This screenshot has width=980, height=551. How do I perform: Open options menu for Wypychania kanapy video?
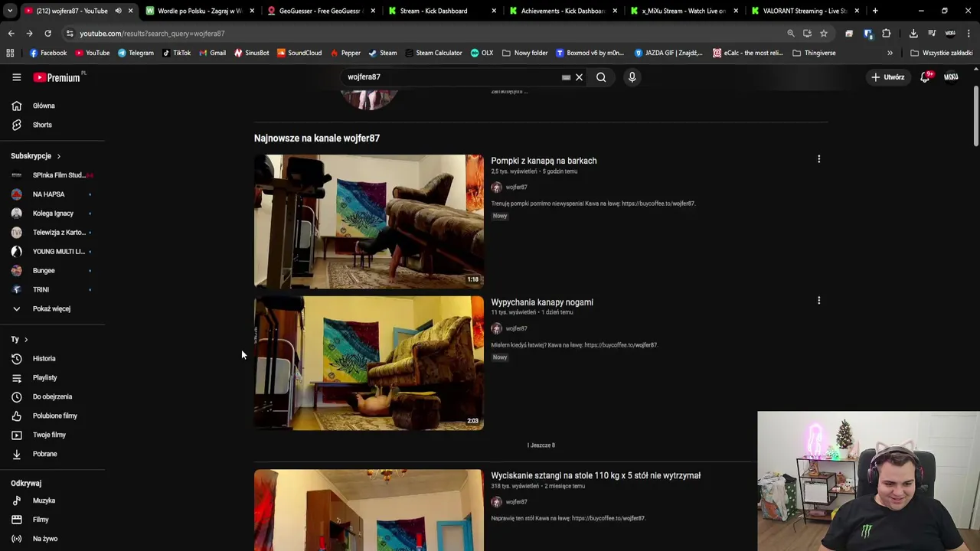pos(818,301)
